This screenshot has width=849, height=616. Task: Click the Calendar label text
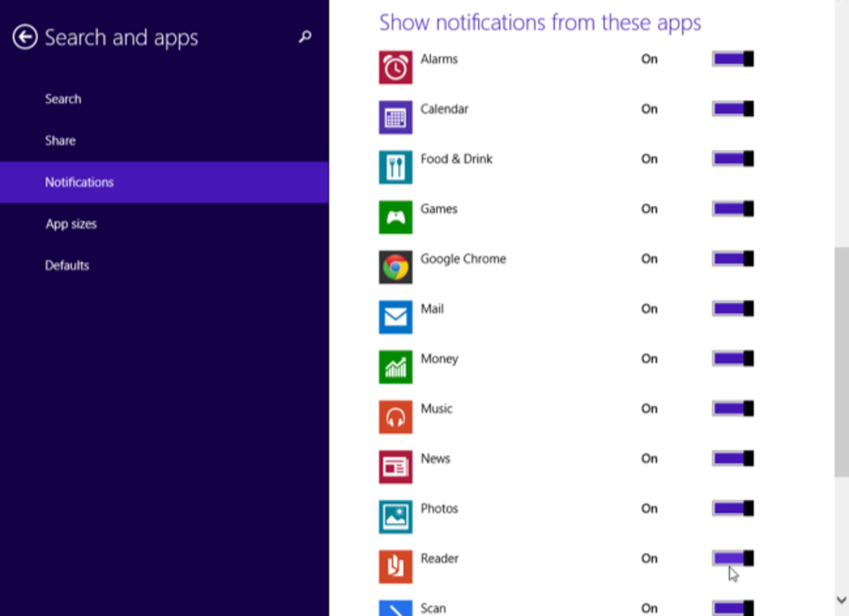click(x=444, y=109)
